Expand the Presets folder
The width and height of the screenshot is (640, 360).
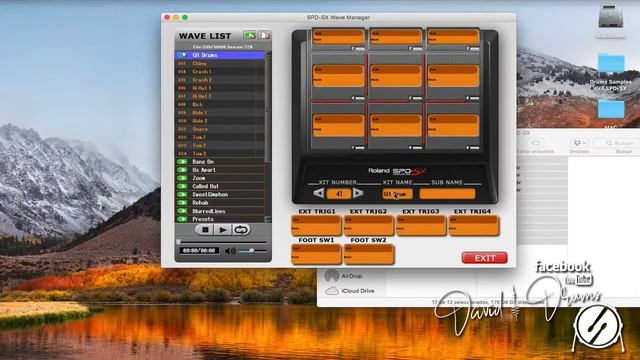182,219
